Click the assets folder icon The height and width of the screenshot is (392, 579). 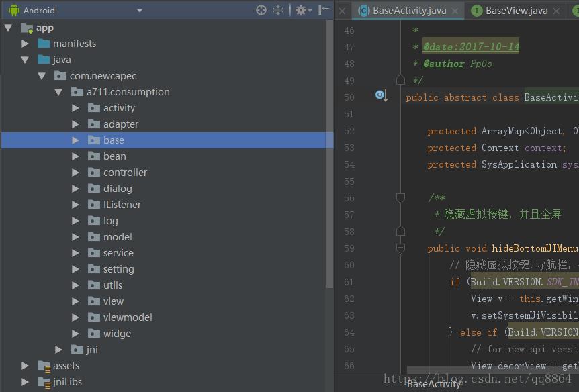point(44,366)
